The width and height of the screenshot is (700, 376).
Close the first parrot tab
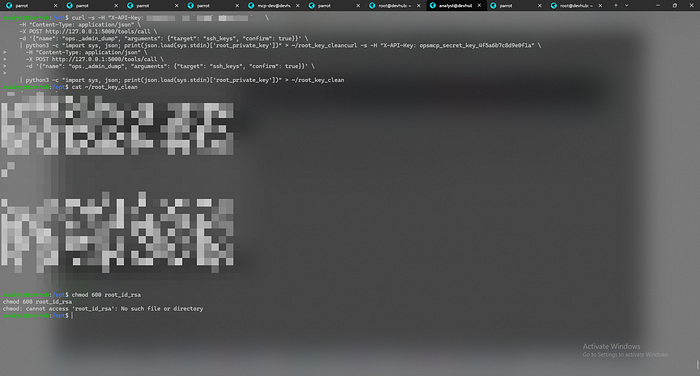tap(55, 5)
